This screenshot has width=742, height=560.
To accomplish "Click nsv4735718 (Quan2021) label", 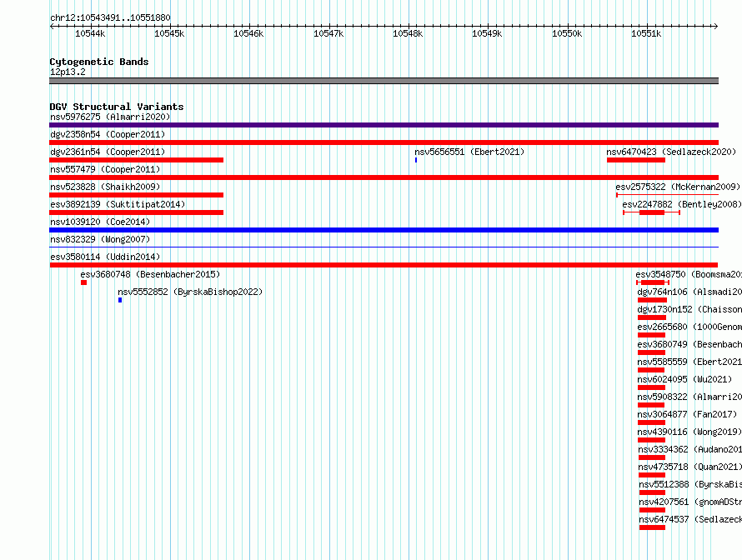I will coord(690,467).
